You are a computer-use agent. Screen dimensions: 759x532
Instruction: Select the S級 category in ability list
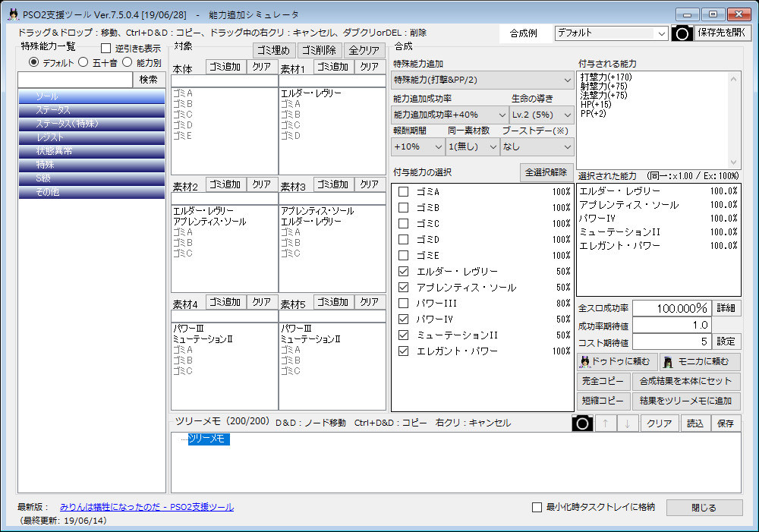91,179
